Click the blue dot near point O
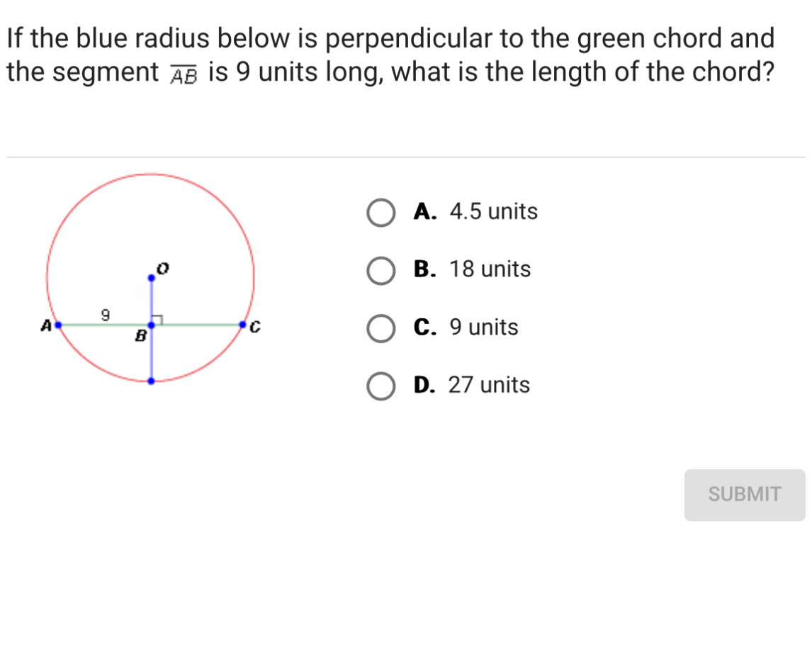Screen dimensions: 812x660 point(151,277)
